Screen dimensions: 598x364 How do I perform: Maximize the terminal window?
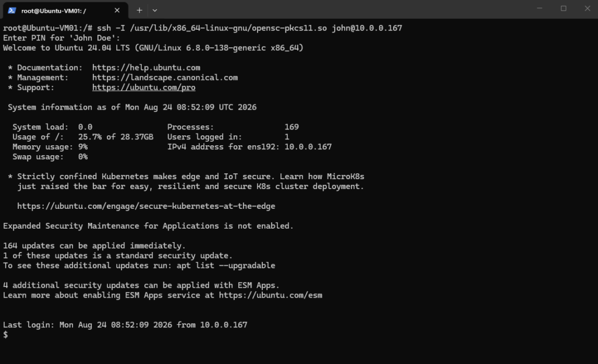564,8
